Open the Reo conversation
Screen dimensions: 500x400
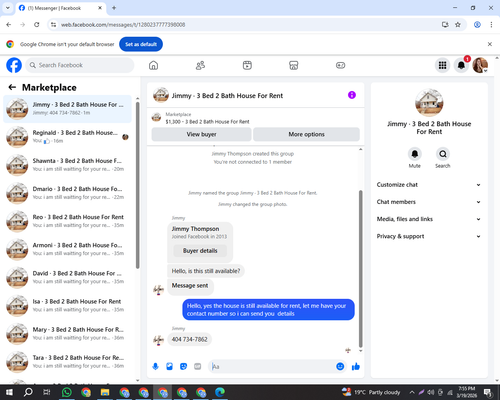pos(67,221)
